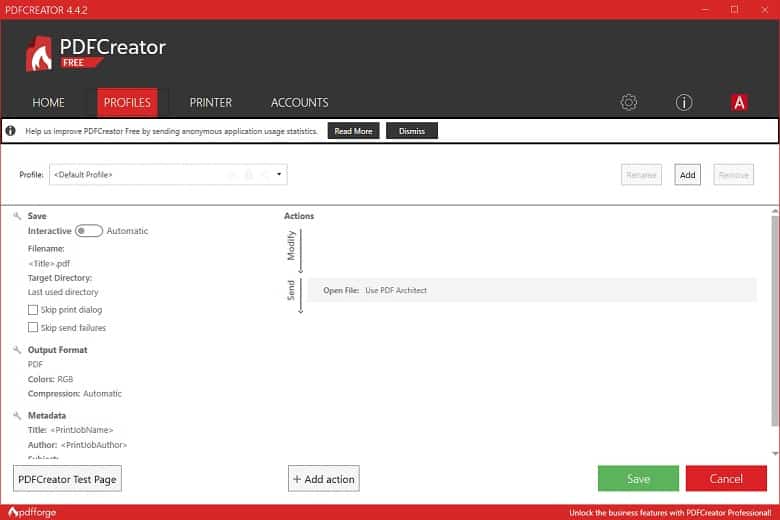Print the PDFCreator Test Page
The image size is (780, 520).
[67, 479]
